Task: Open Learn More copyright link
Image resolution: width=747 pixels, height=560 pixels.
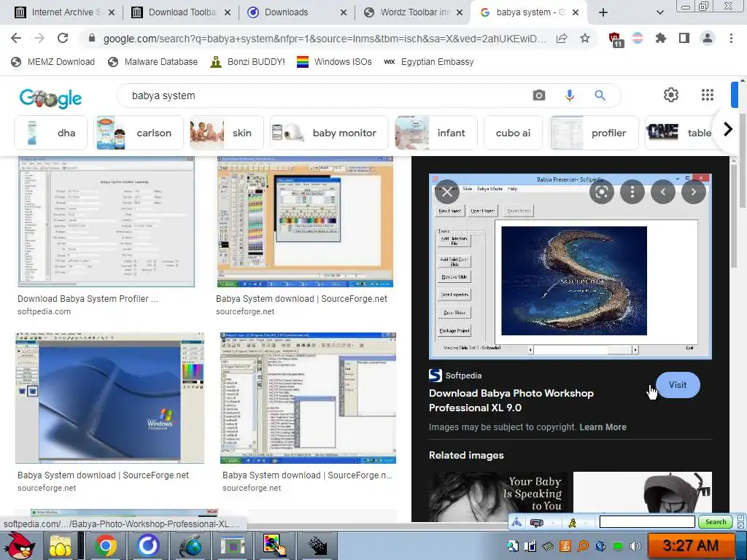Action: 603,427
